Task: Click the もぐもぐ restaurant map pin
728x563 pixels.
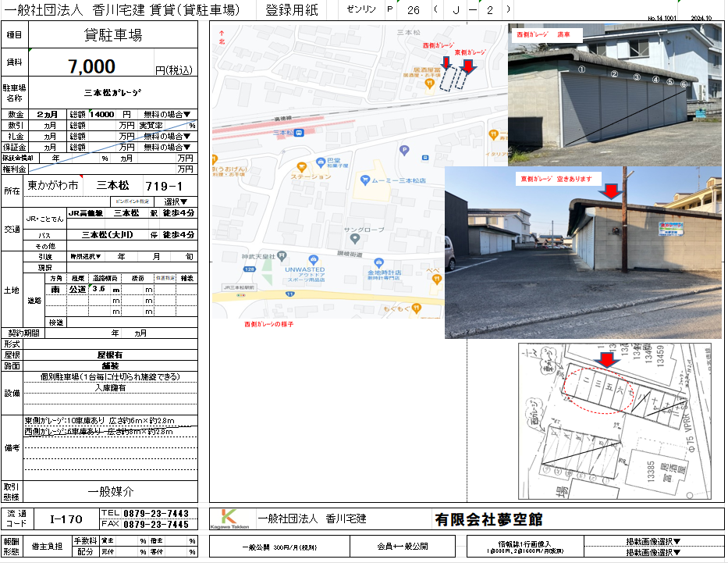Action: coord(417,308)
